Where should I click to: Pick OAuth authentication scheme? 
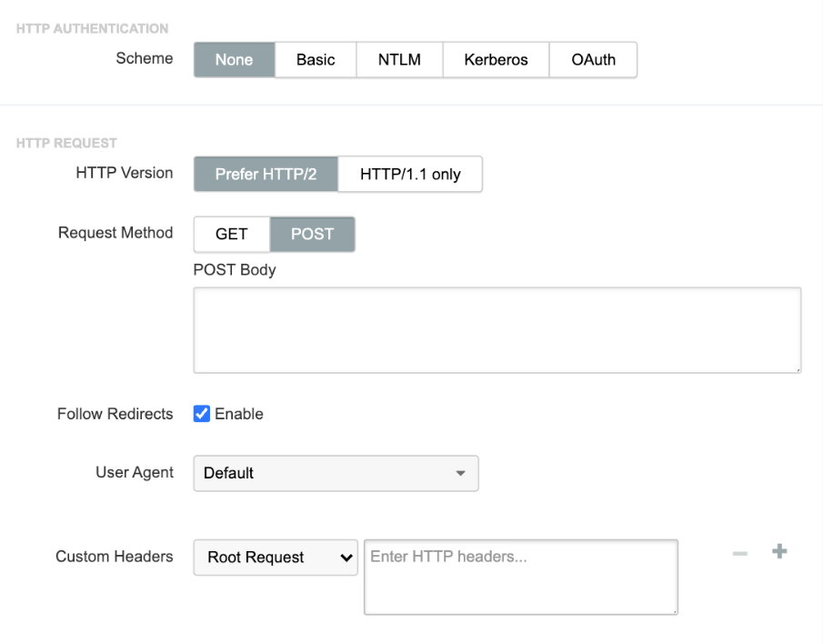click(593, 60)
